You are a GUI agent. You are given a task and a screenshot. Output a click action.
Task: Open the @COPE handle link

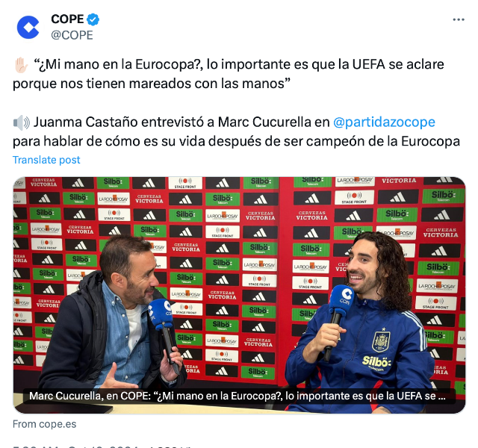coord(72,35)
